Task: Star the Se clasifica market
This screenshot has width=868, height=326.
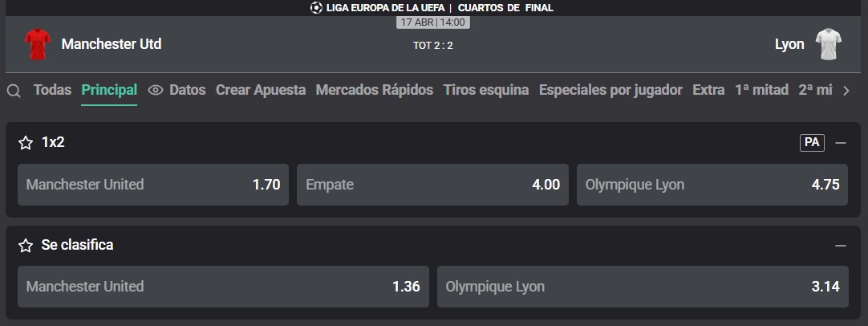Action: point(26,246)
